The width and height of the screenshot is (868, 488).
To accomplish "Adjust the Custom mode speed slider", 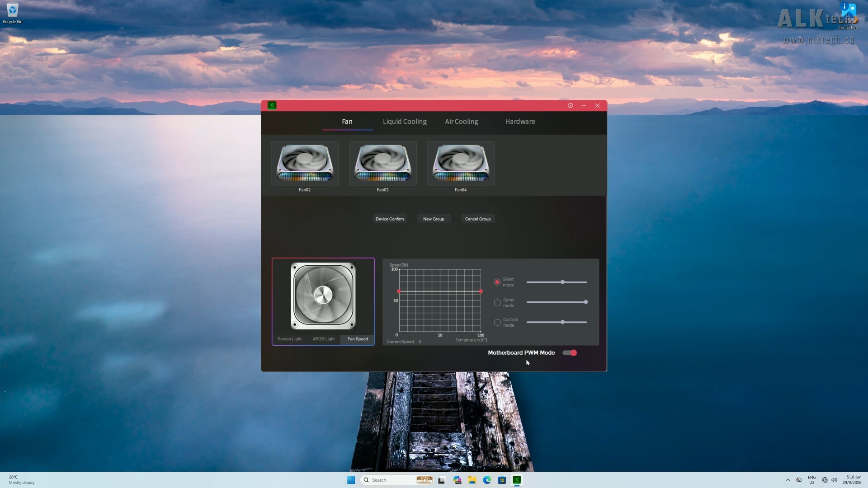I will [557, 322].
